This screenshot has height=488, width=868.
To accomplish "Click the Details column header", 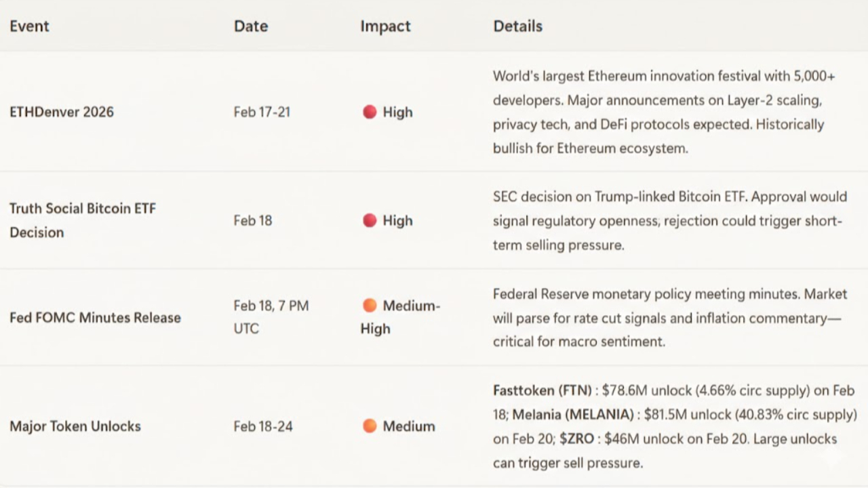I will pos(517,26).
